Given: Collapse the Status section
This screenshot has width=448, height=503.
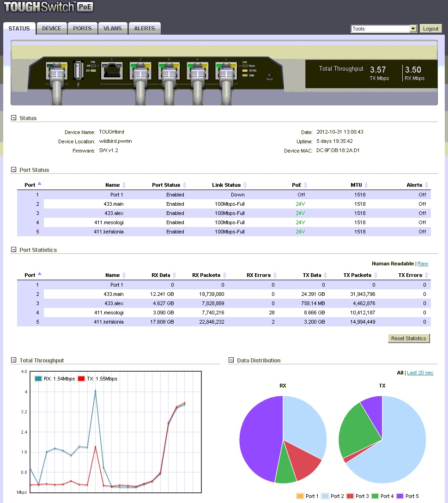Looking at the screenshot, I should [14, 118].
